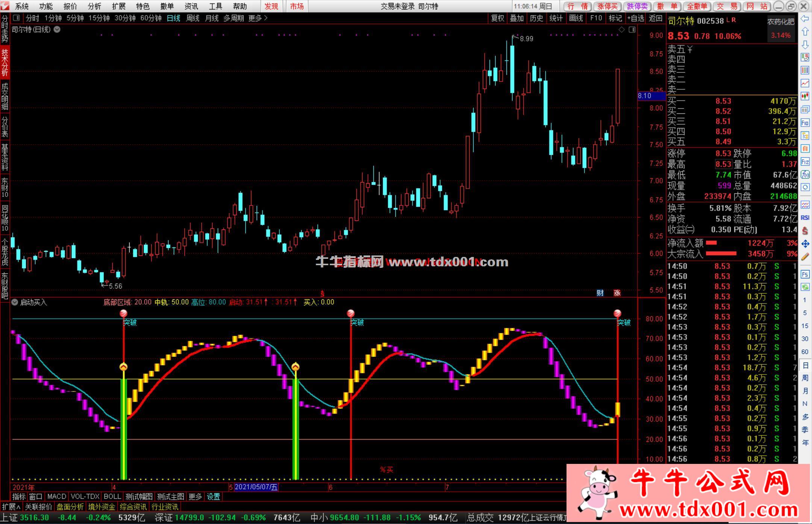Expand the 启动买入 indicator dropdown arrow
This screenshot has height=524, width=812.
click(x=15, y=302)
